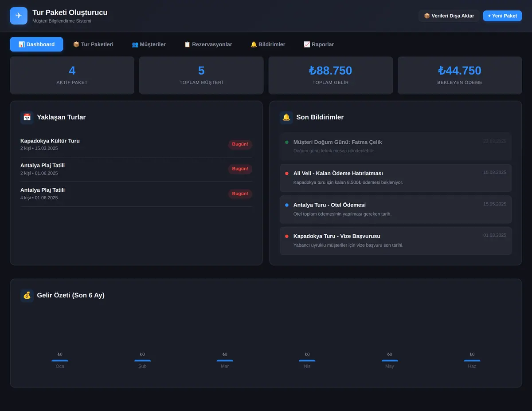The height and width of the screenshot is (411, 532).
Task: Click the Aktif Paket stat card
Action: [72, 75]
